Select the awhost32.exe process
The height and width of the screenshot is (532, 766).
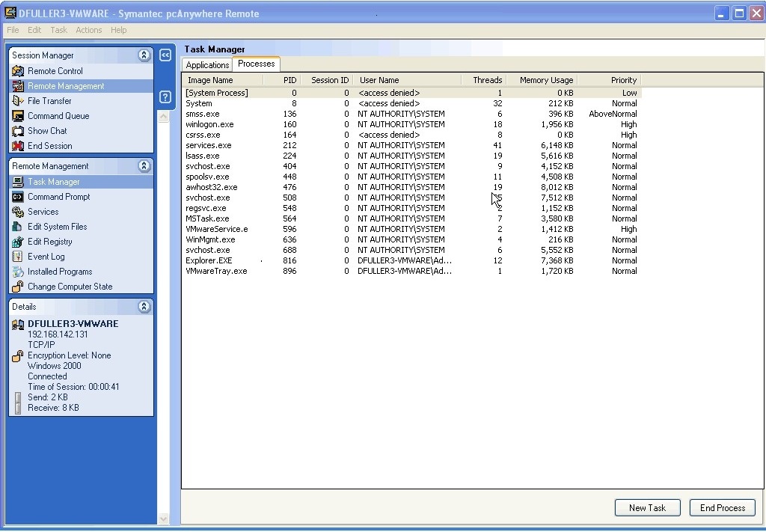coord(412,187)
